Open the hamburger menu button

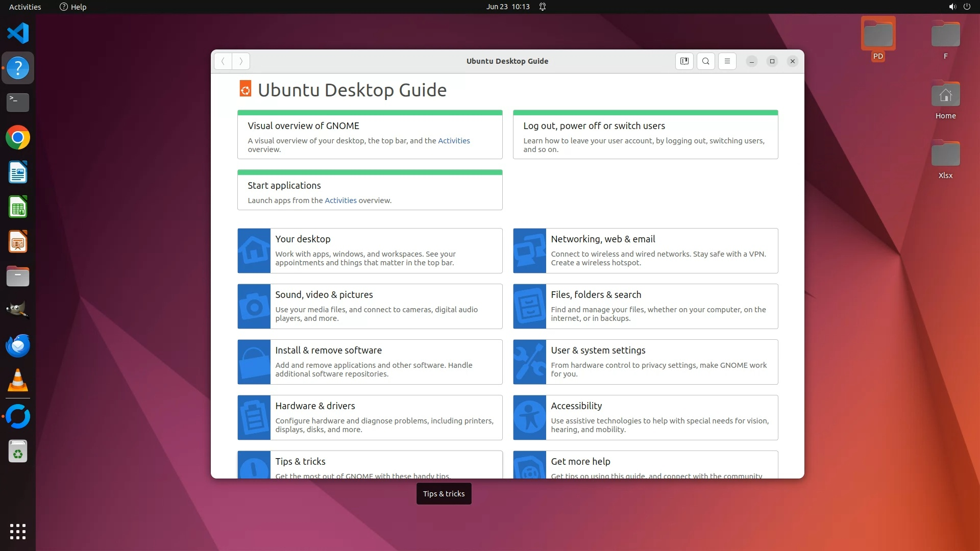pos(727,61)
